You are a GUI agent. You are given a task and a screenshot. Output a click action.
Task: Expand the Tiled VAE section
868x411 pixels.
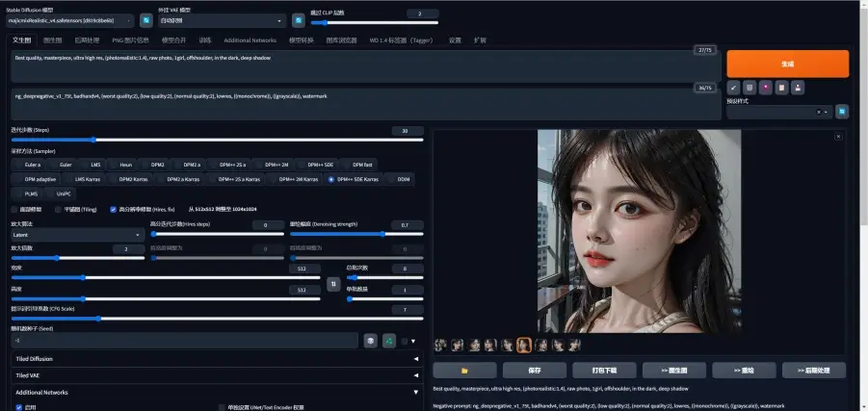coord(217,375)
